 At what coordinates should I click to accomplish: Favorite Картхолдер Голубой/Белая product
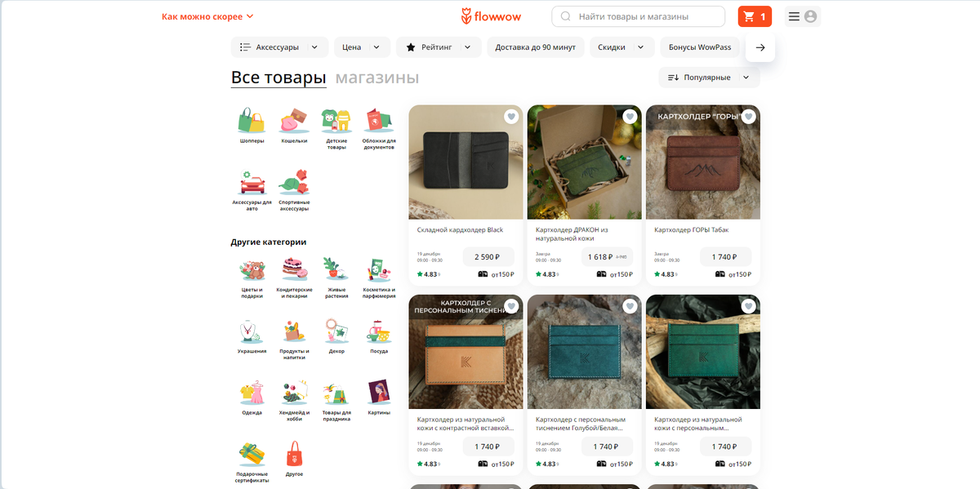point(630,306)
